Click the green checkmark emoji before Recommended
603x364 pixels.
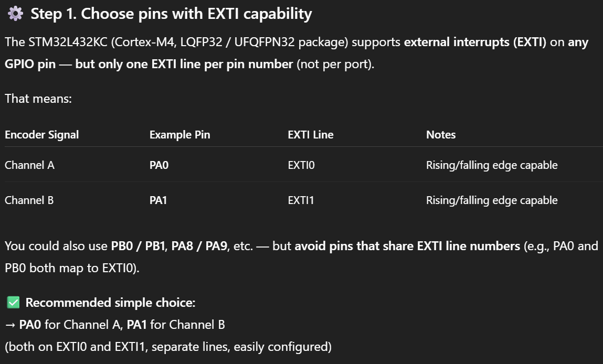[13, 303]
